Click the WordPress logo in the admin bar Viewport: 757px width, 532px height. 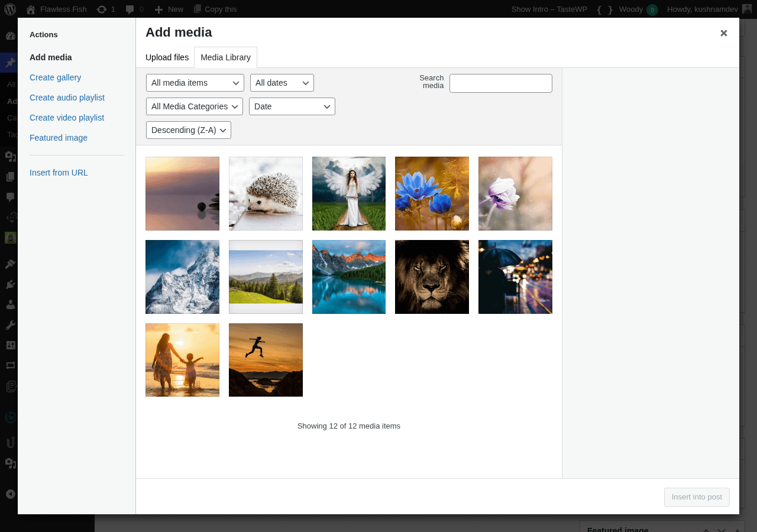pyautogui.click(x=9, y=9)
